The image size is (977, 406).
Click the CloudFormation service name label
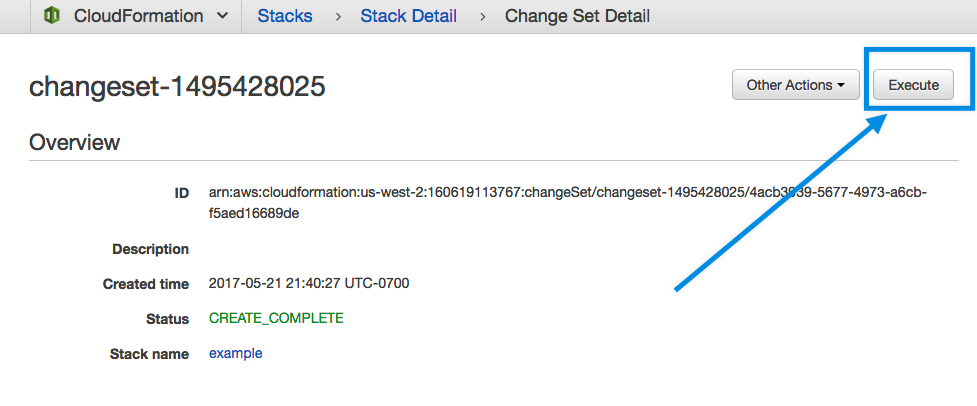138,16
